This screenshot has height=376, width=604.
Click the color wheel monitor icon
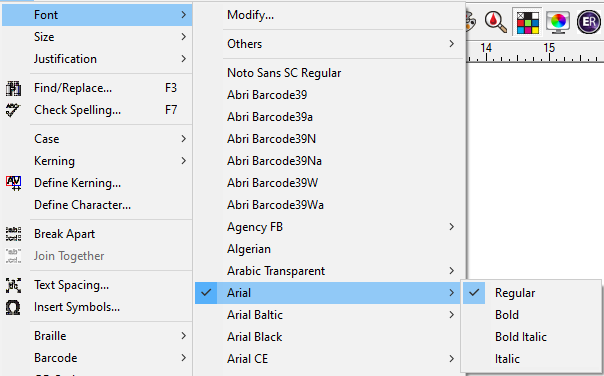click(558, 22)
